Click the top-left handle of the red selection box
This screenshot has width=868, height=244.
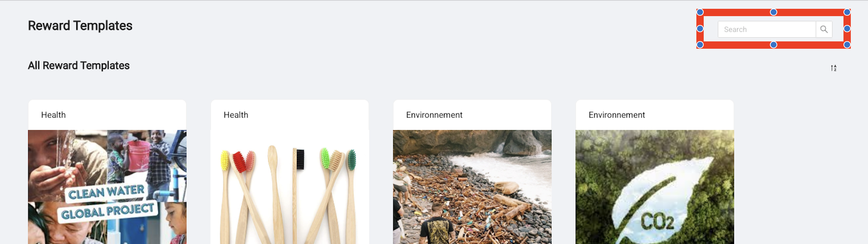pos(700,12)
